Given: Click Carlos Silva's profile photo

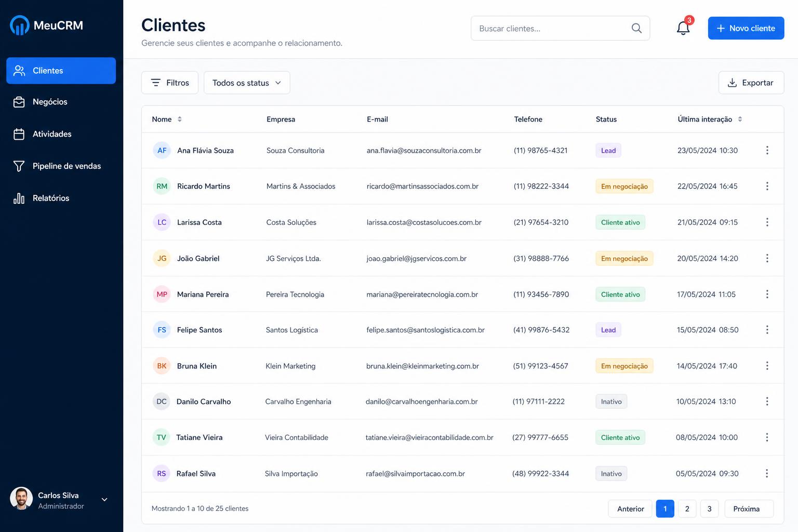Looking at the screenshot, I should (21, 499).
